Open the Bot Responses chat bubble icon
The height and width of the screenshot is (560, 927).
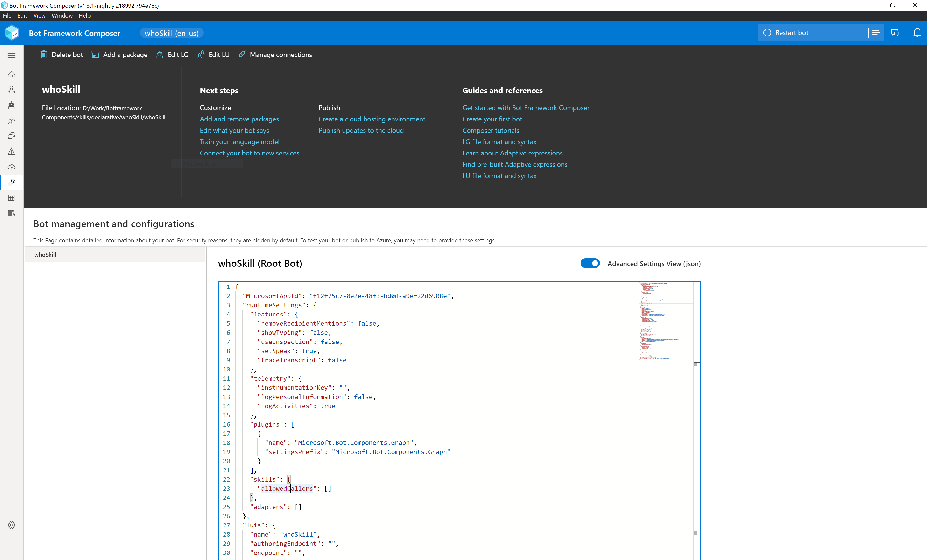12,136
